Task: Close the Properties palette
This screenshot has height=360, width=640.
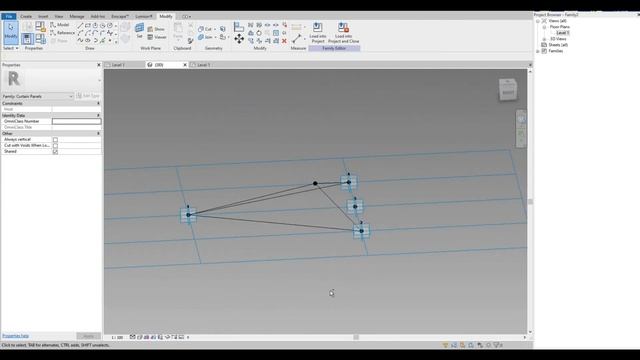Action: tap(99, 65)
